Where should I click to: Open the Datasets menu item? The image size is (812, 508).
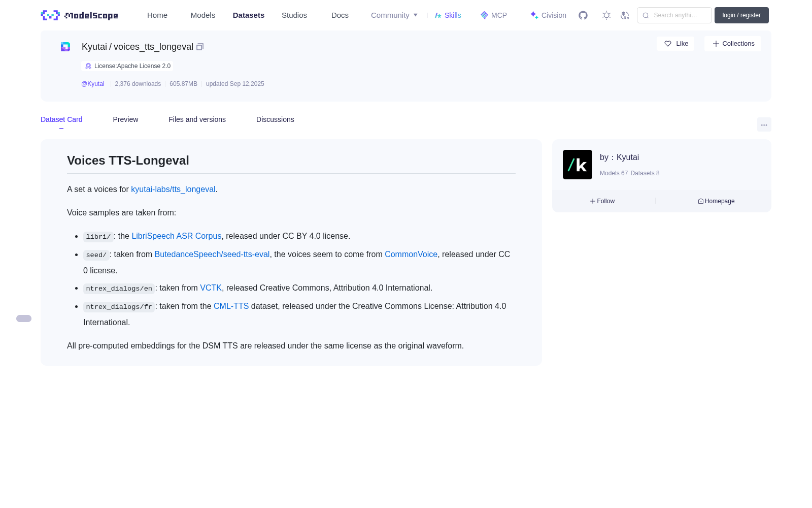(x=249, y=15)
